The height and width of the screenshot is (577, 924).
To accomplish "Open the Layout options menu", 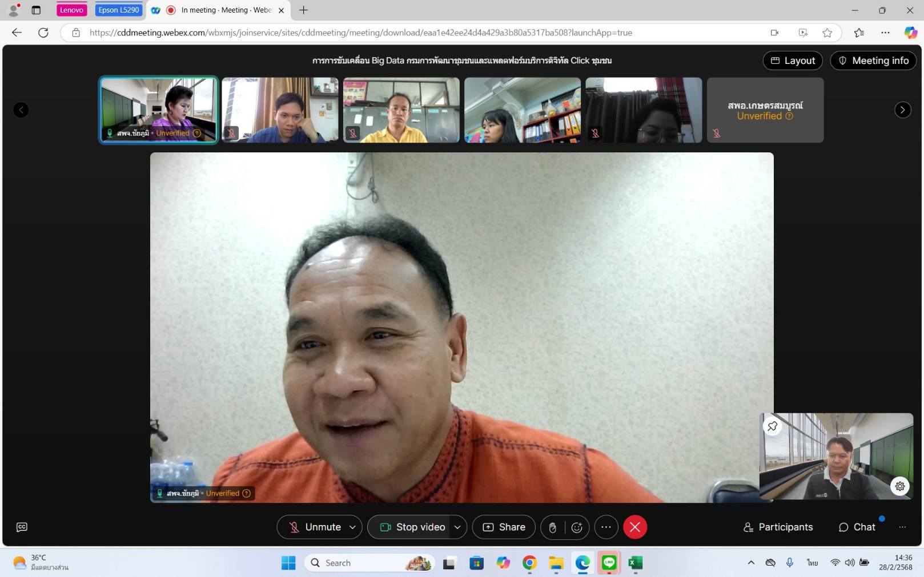I will pyautogui.click(x=793, y=60).
